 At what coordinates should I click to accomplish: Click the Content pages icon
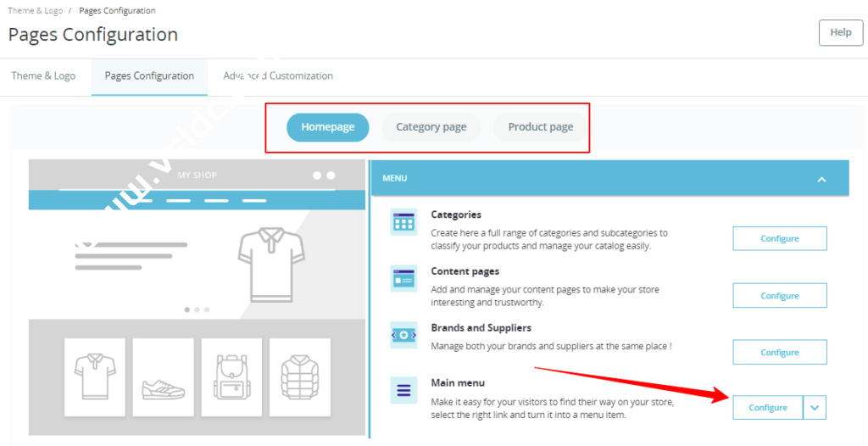[403, 278]
